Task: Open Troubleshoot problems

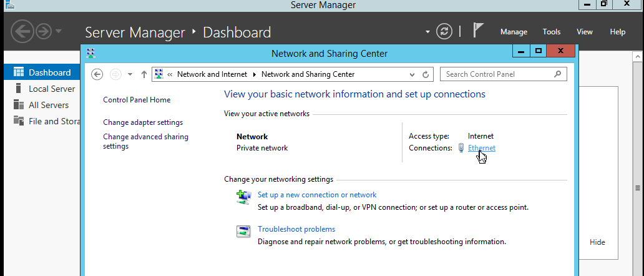Action: (x=296, y=229)
